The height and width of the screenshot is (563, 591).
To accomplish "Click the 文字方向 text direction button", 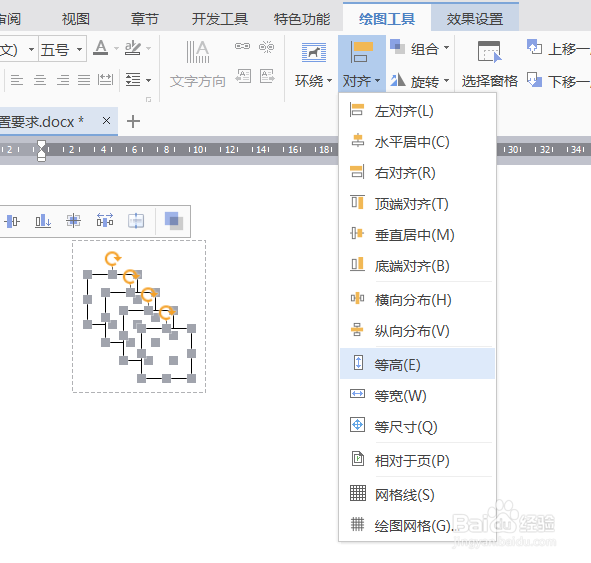I will (198, 64).
